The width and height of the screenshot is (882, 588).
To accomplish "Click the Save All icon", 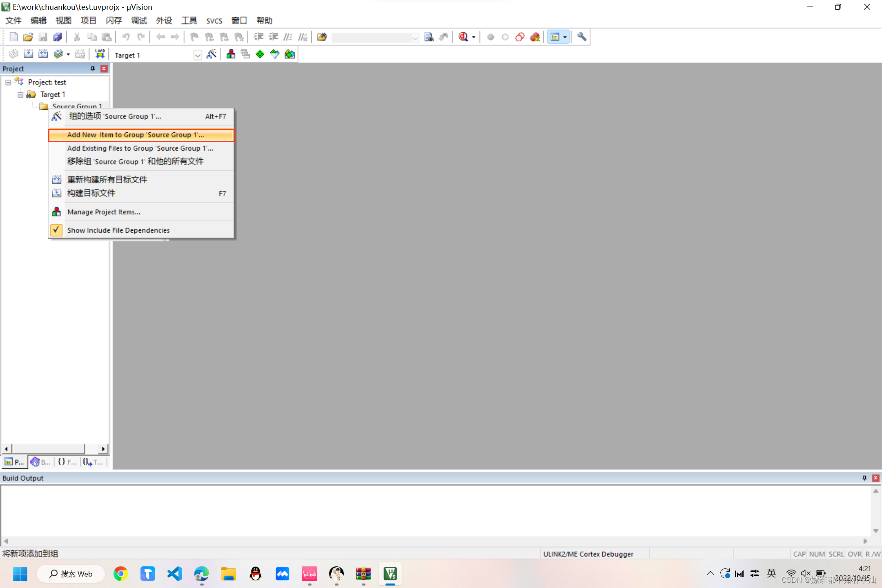I will click(x=58, y=37).
